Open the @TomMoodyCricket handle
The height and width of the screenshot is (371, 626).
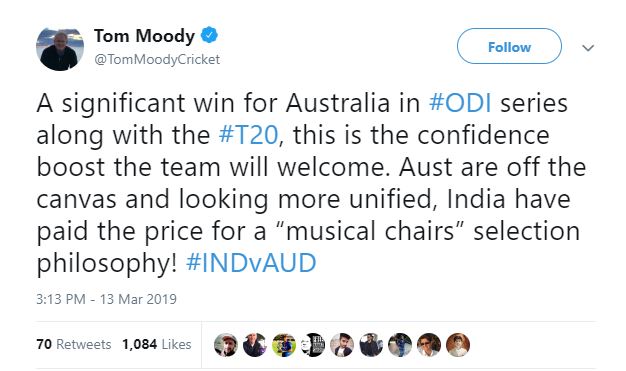pos(157,60)
